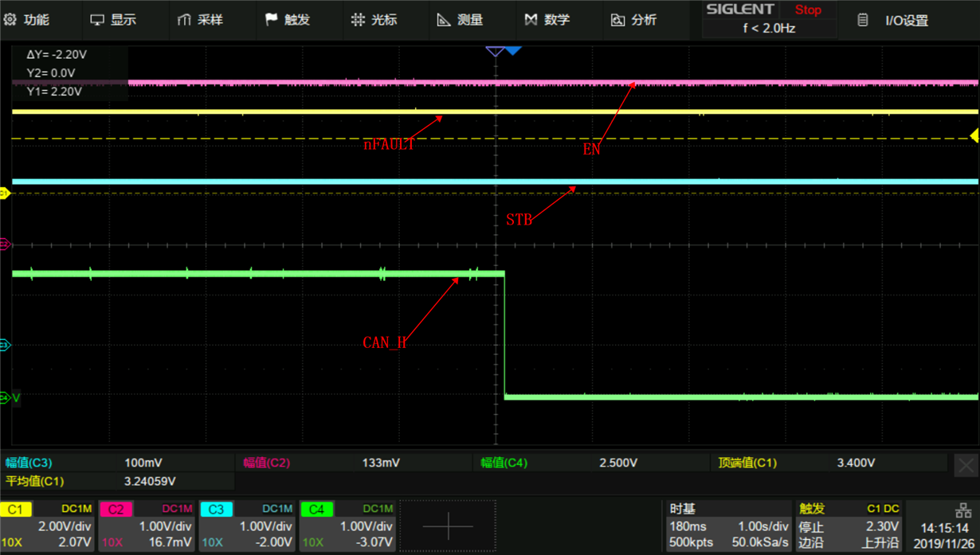980x555 pixels.
Task: Toggle the C3 cyan channel box
Action: [x=247, y=524]
